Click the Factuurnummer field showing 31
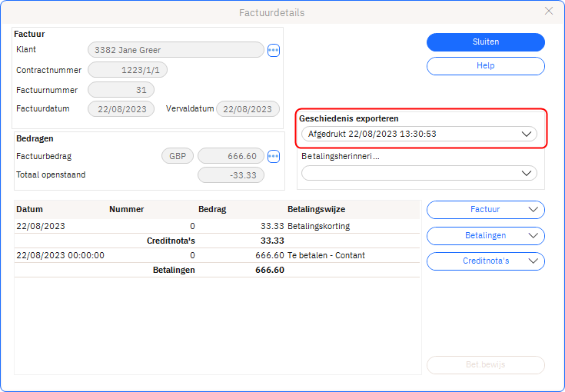565x392 pixels. pyautogui.click(x=121, y=90)
